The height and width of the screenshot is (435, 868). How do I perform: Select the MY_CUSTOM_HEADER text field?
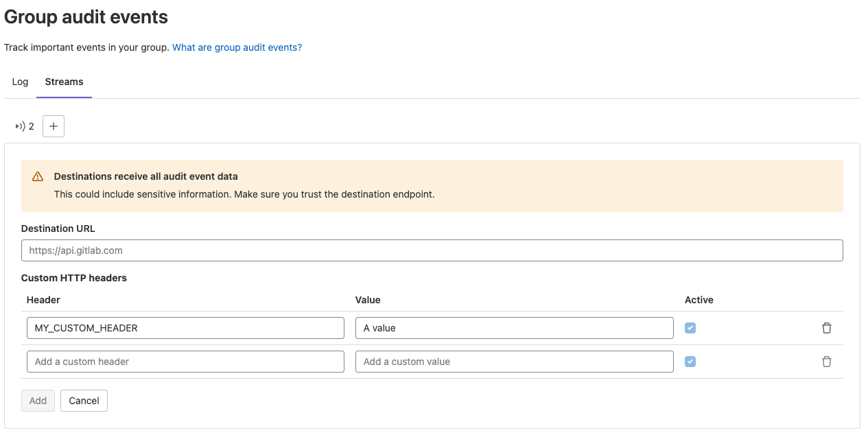pyautogui.click(x=185, y=328)
